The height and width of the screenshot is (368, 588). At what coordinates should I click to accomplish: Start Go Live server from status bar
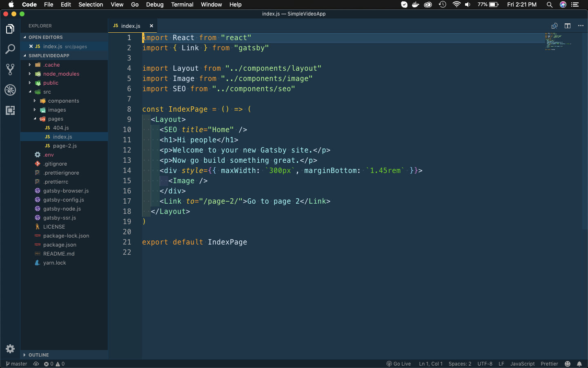click(x=399, y=364)
